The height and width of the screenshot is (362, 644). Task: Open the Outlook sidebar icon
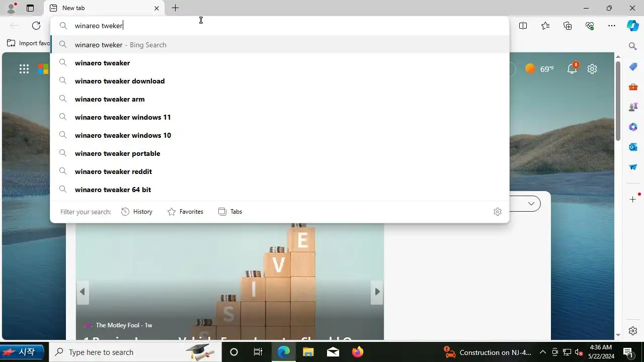tap(633, 147)
